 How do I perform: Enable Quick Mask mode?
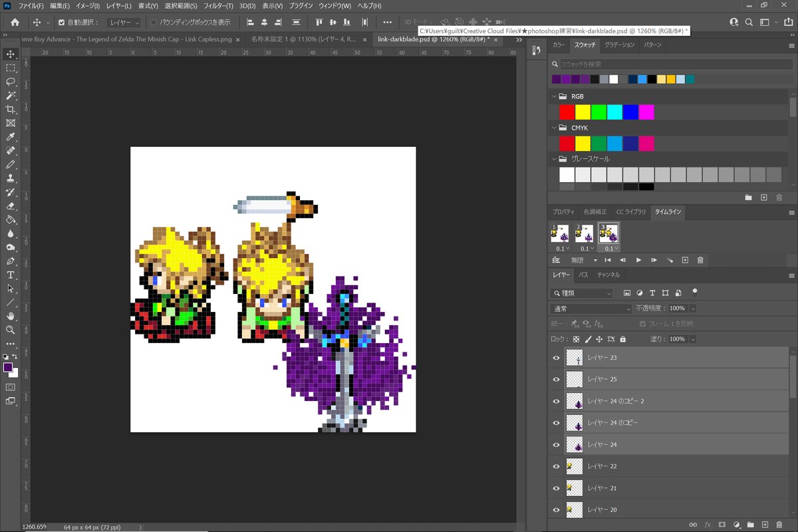pos(11,387)
